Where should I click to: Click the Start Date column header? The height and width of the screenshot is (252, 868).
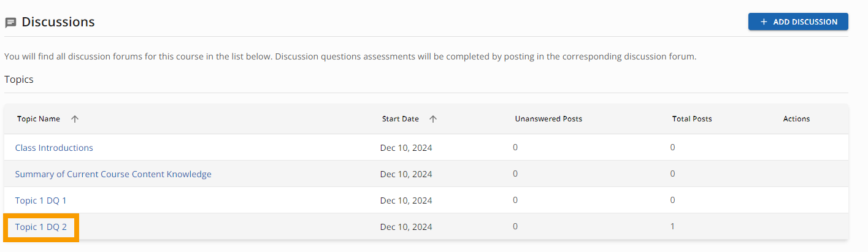(400, 119)
